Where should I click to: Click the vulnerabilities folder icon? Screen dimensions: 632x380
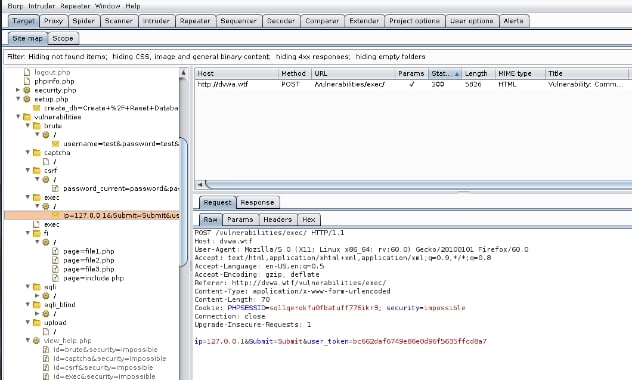click(x=27, y=117)
